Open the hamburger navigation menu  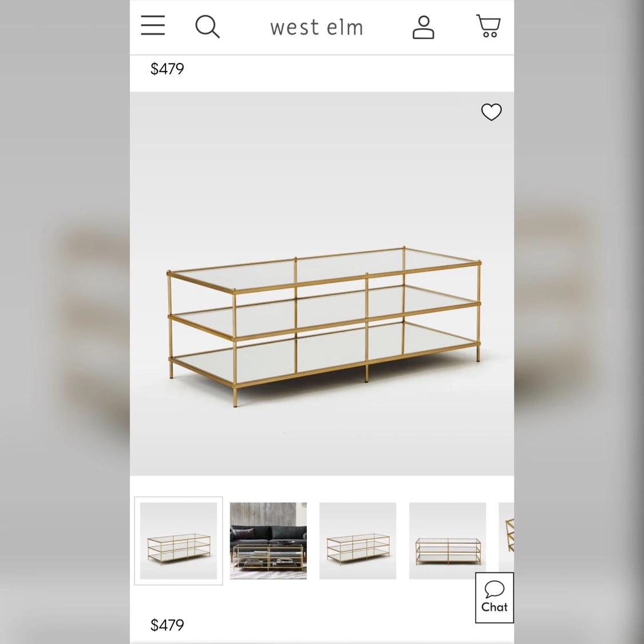153,25
